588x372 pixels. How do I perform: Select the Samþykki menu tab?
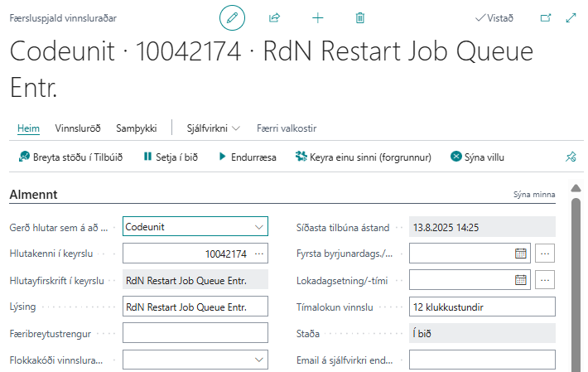[x=137, y=128]
